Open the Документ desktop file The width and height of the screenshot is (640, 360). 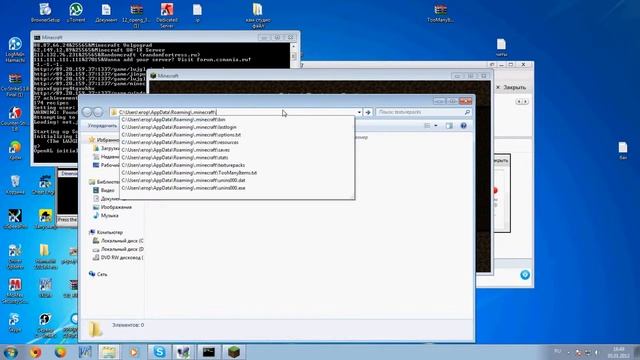pos(106,12)
